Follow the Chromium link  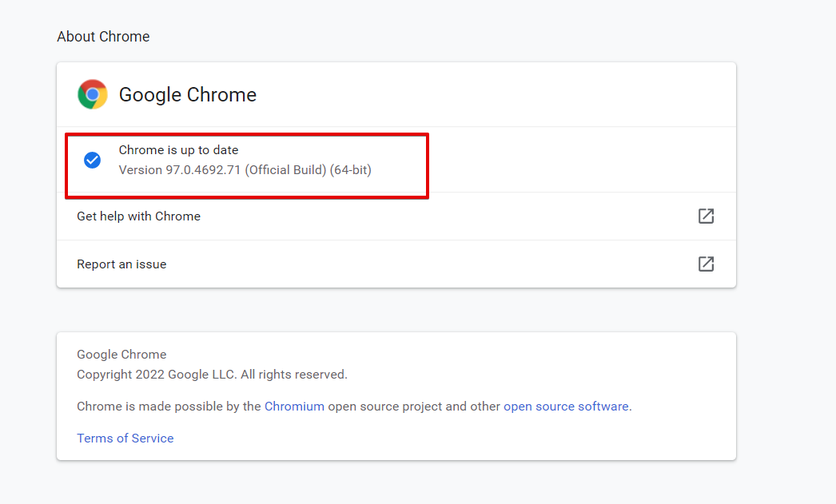point(294,407)
